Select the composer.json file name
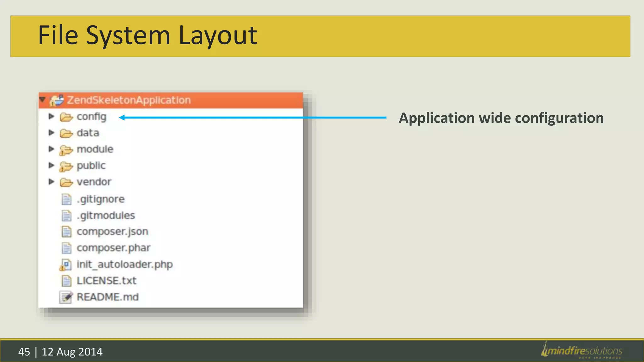 tap(113, 232)
